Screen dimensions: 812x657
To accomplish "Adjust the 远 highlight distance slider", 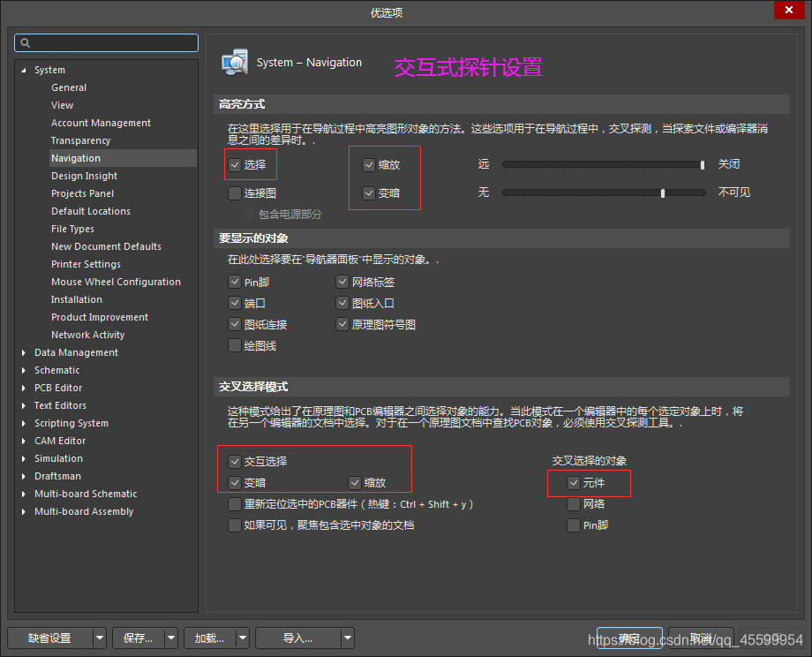I will 702,163.
